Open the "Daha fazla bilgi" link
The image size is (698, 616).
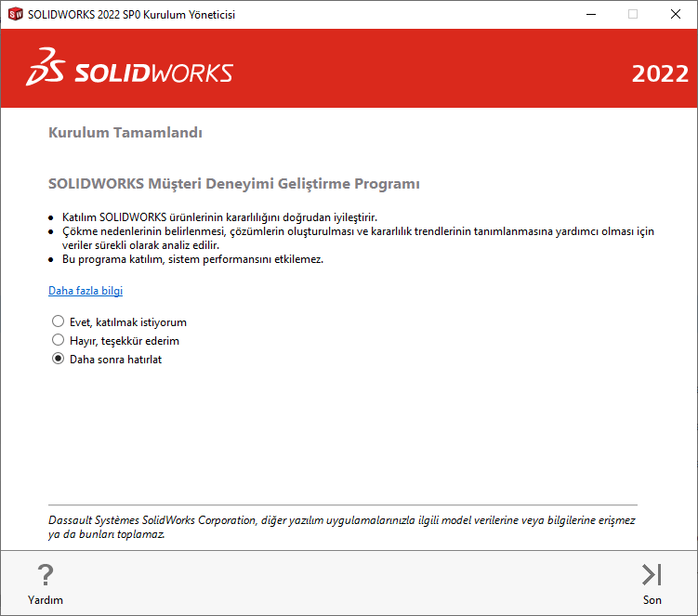(x=86, y=291)
